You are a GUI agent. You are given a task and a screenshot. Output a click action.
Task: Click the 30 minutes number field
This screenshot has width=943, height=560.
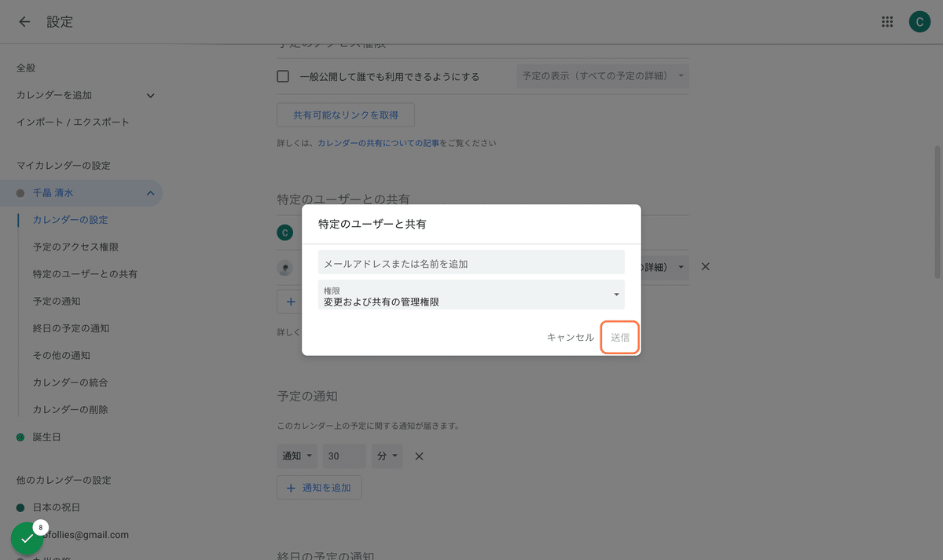point(344,456)
